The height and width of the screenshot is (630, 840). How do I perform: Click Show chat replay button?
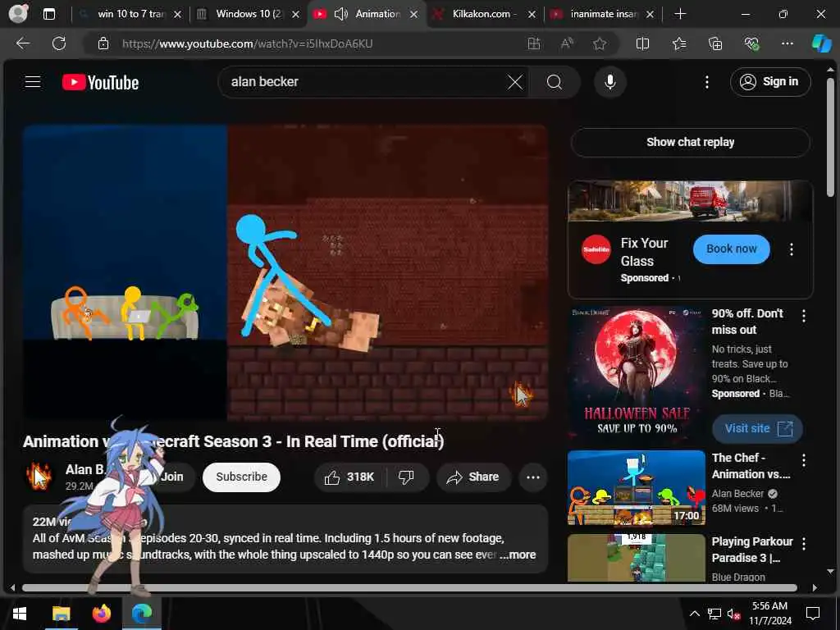click(x=690, y=142)
